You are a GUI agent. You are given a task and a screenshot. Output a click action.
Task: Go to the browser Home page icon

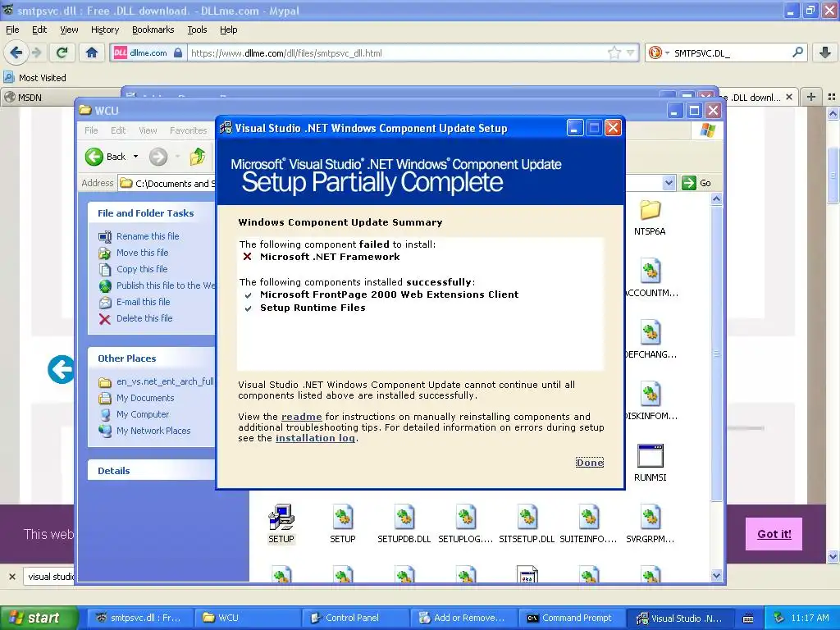click(92, 52)
